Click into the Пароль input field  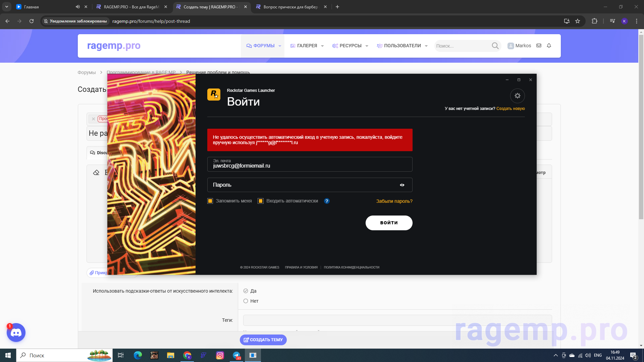302,185
